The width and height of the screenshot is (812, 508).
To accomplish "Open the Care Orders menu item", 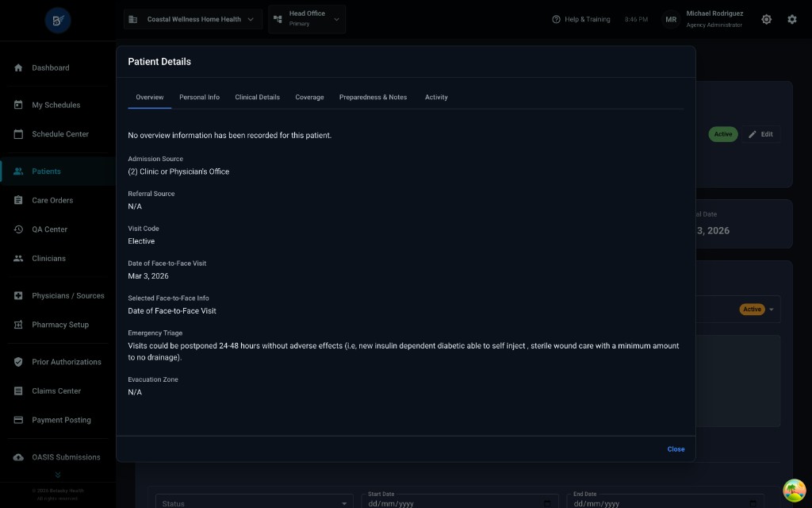I will (58, 200).
